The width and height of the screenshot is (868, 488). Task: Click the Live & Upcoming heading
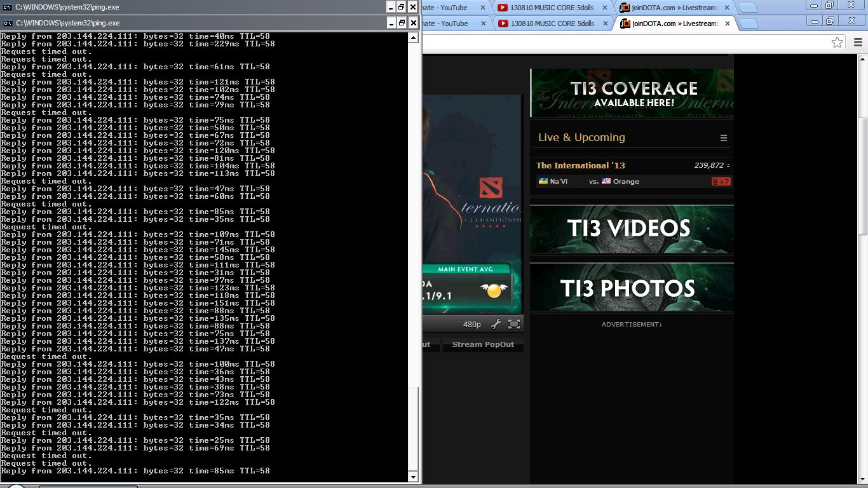pos(581,137)
